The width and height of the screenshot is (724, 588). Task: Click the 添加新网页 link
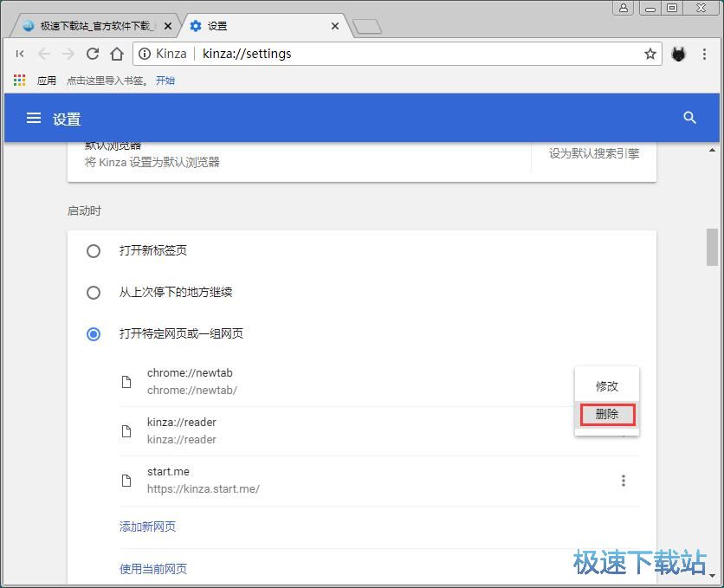(x=147, y=527)
